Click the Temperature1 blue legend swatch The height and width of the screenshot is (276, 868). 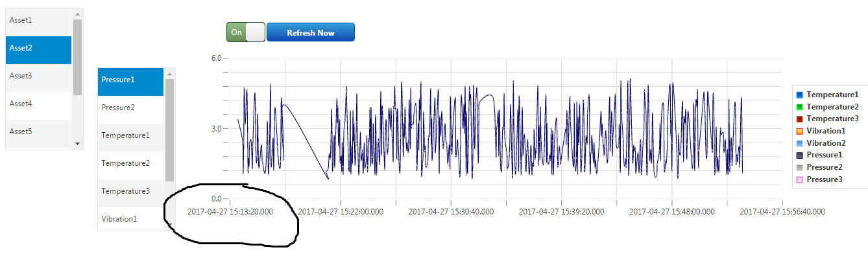pos(800,95)
